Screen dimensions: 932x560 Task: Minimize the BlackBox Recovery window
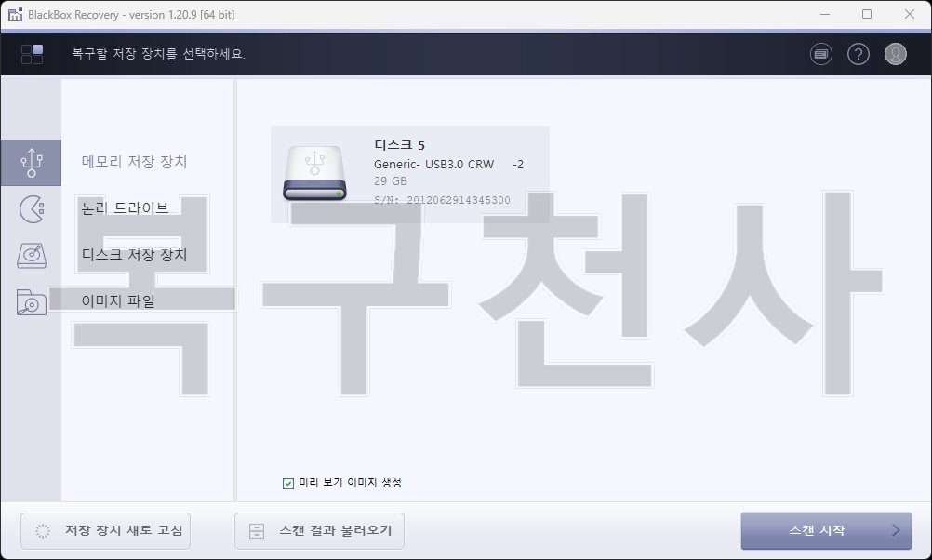pyautogui.click(x=824, y=14)
